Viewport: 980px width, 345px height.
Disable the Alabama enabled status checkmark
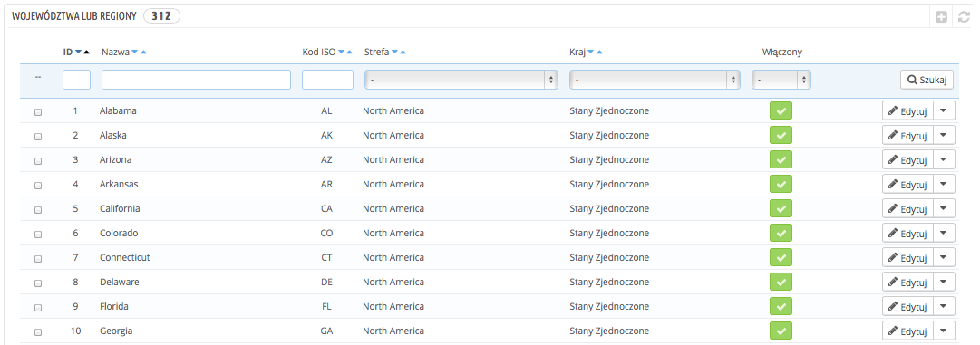(x=781, y=111)
